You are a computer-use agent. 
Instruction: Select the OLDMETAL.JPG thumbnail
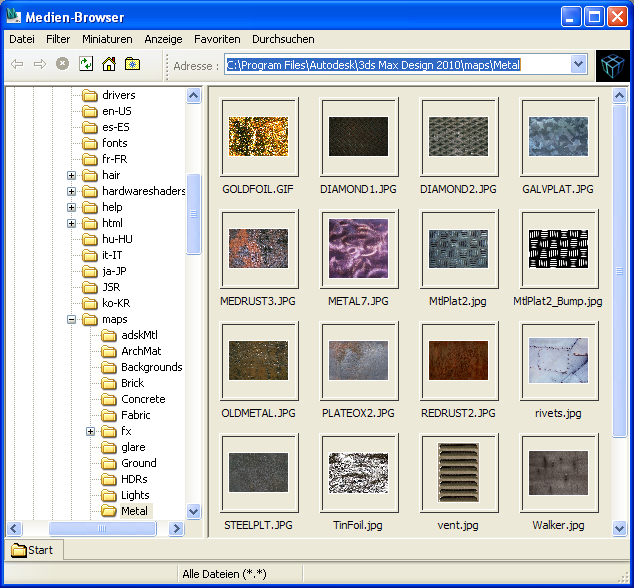click(259, 361)
